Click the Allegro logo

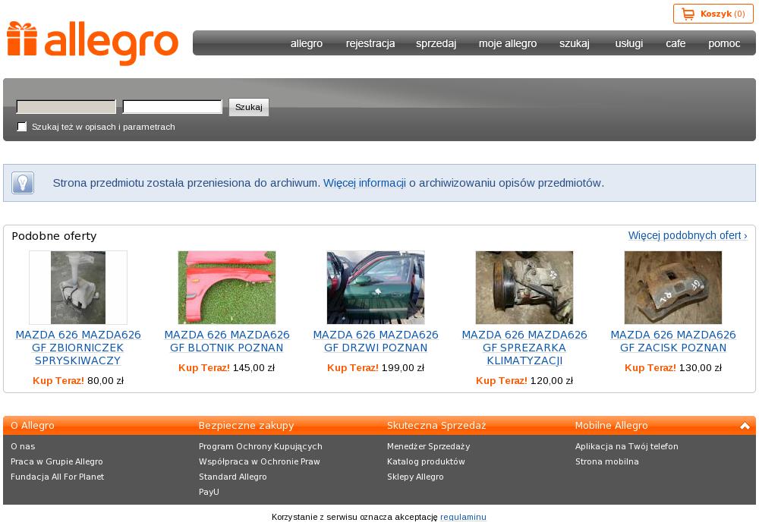pyautogui.click(x=93, y=43)
